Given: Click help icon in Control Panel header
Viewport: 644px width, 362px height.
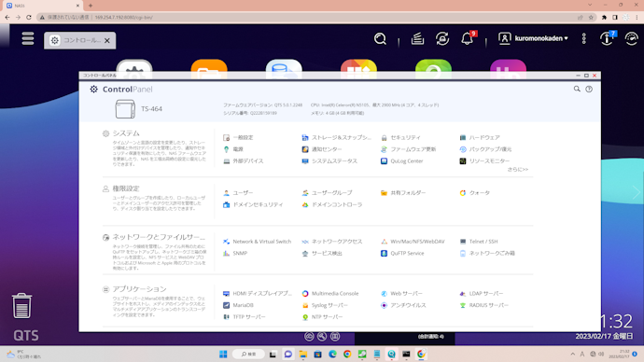Looking at the screenshot, I should pos(589,89).
